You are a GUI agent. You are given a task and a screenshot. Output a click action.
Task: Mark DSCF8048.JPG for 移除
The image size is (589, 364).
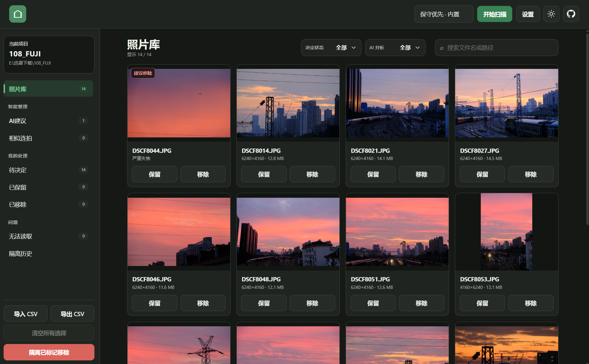[312, 303]
